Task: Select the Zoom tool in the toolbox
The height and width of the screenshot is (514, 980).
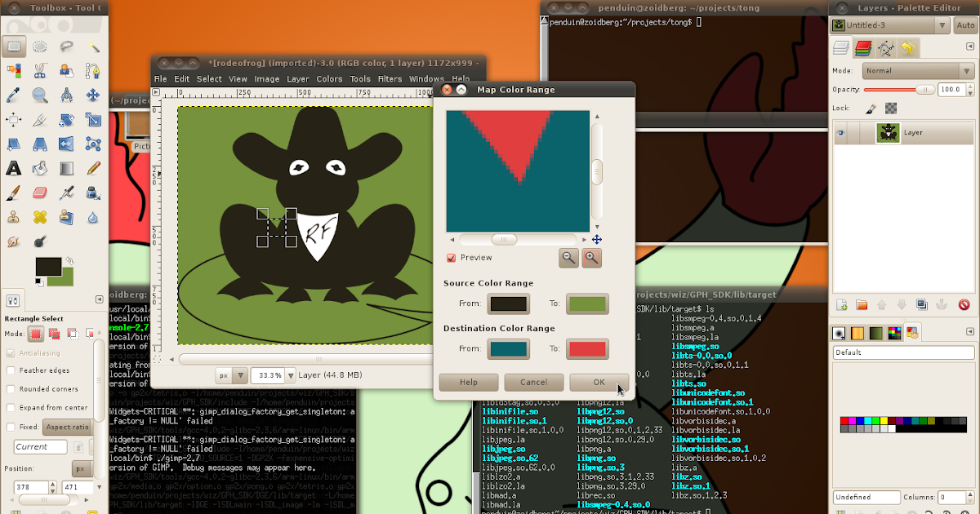Action: [38, 94]
